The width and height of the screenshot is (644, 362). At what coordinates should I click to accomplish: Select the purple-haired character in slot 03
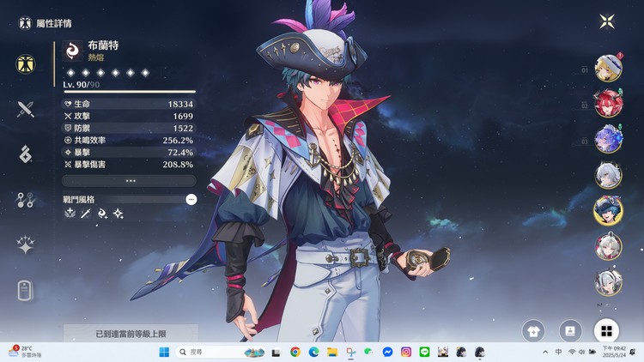pos(608,139)
